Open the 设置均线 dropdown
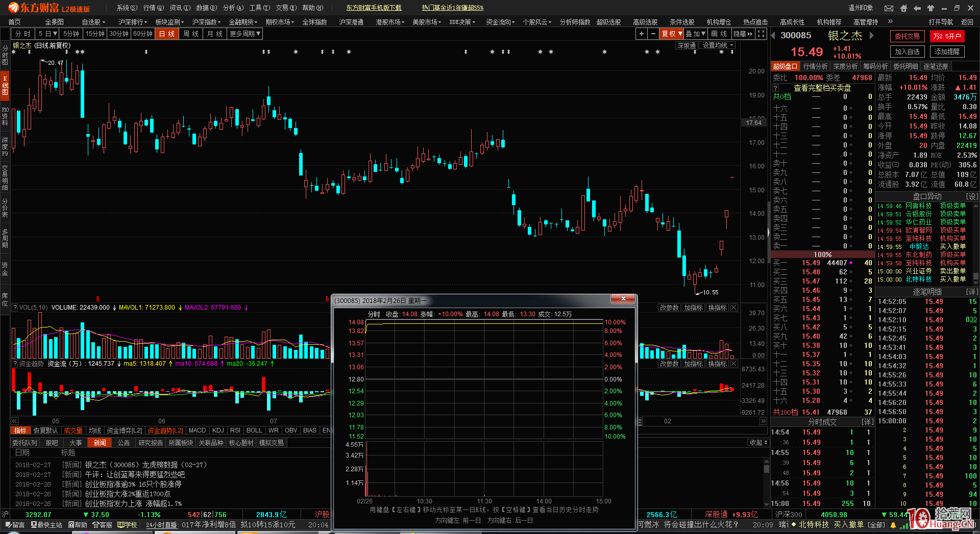This screenshot has height=534, width=980. pyautogui.click(x=718, y=45)
